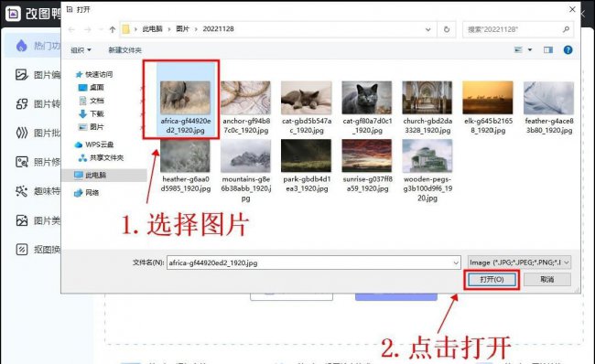This screenshot has width=595, height=364.
Task: Close the 打开 file dialog
Action: point(572,9)
